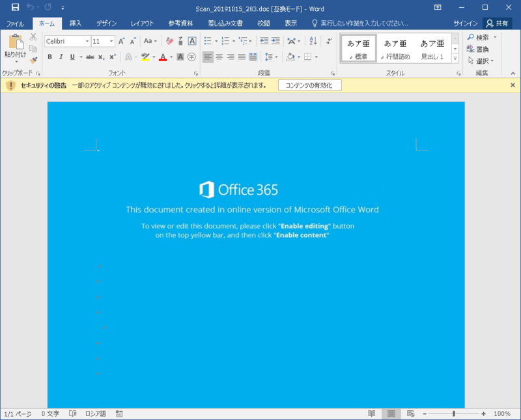This screenshot has width=521, height=420.
Task: Increase the paragraph indent
Action: [x=275, y=41]
